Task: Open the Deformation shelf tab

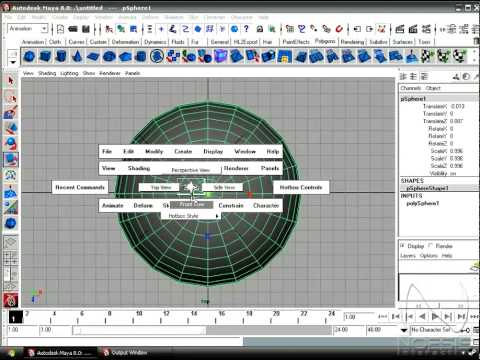Action: [x=125, y=42]
